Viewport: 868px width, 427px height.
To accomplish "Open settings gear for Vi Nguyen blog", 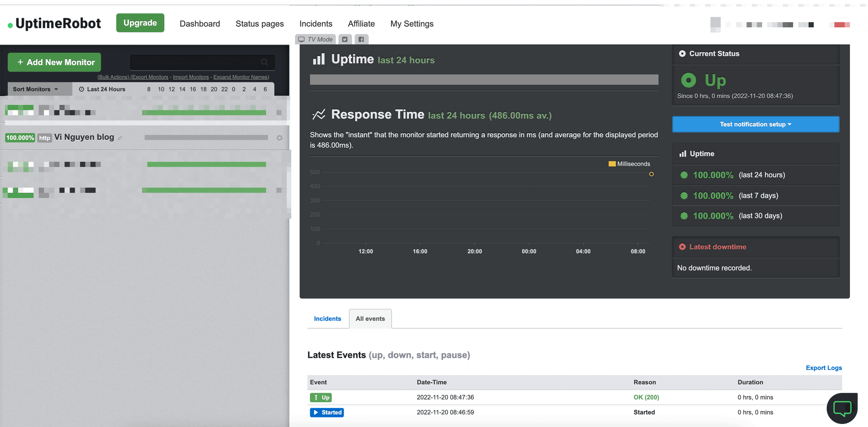I will (x=279, y=138).
